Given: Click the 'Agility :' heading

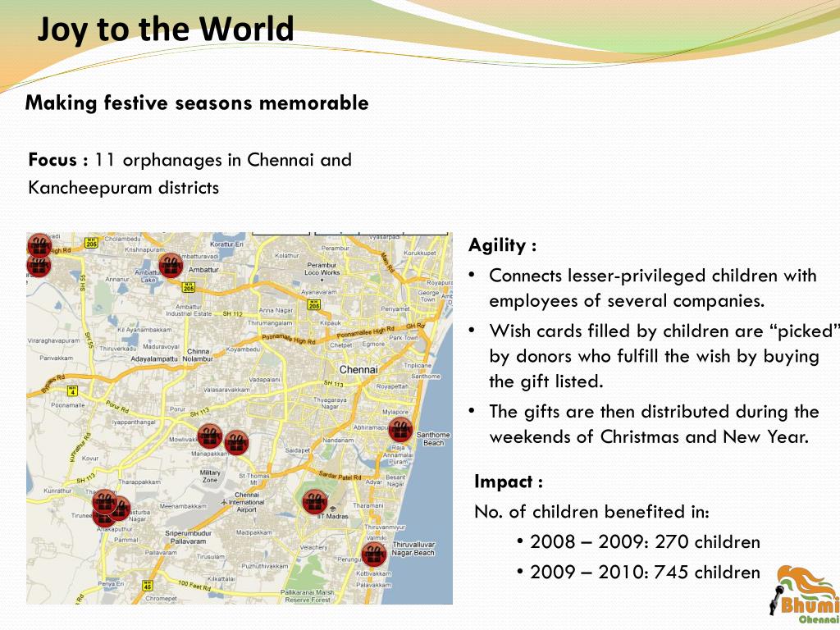Looking at the screenshot, I should pyautogui.click(x=502, y=245).
